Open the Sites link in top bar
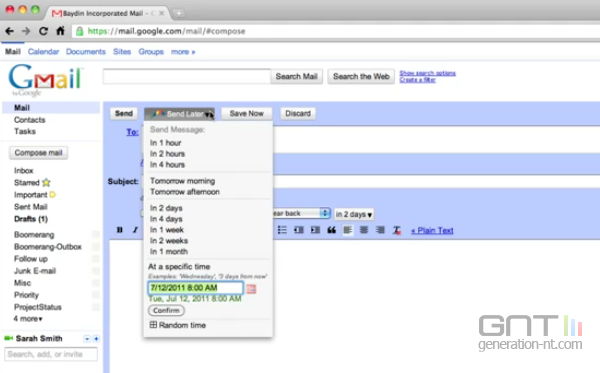The width and height of the screenshot is (600, 373). [x=122, y=52]
